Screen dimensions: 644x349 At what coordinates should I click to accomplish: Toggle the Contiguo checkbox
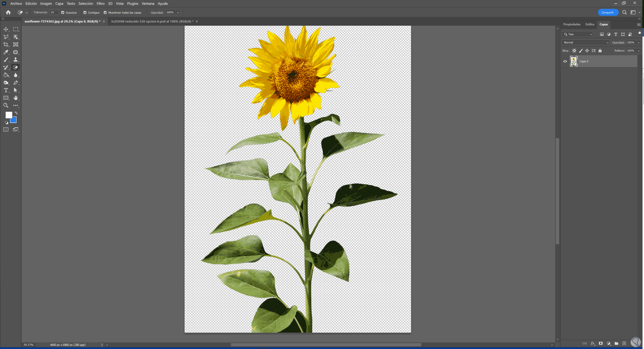point(85,12)
